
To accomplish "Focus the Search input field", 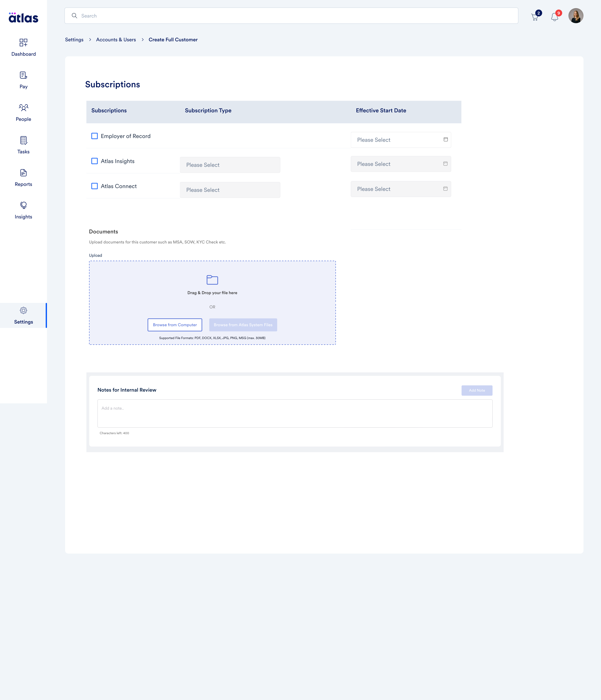I will click(291, 15).
